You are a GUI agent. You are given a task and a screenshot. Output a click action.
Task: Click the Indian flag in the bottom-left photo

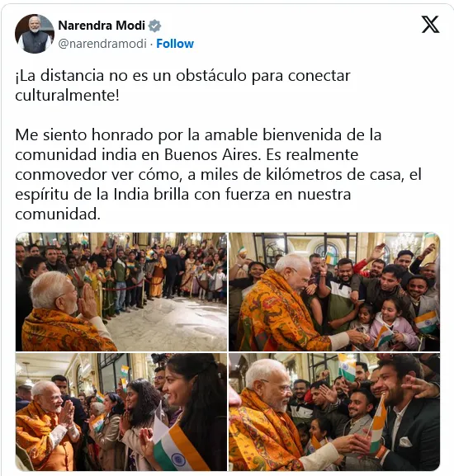(177, 450)
